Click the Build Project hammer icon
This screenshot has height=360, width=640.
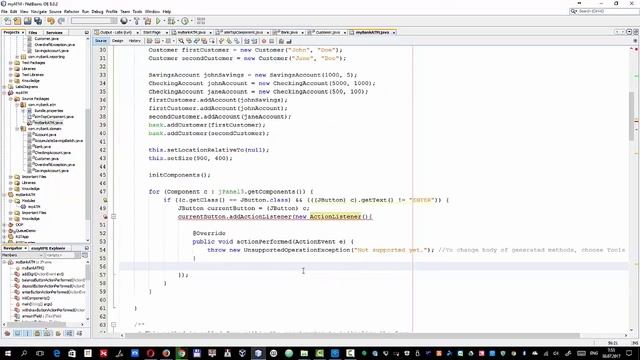(x=136, y=21)
